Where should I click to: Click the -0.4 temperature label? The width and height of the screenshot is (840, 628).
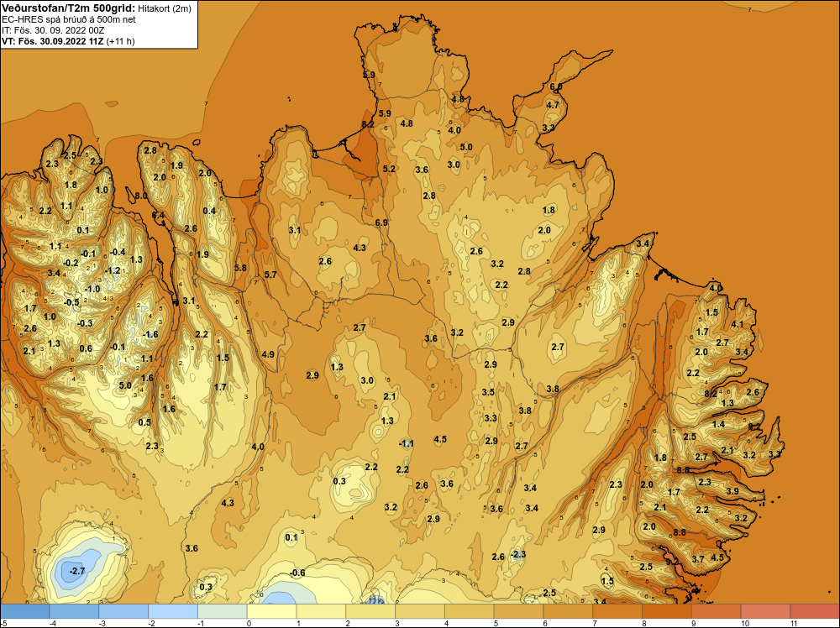[x=118, y=252]
